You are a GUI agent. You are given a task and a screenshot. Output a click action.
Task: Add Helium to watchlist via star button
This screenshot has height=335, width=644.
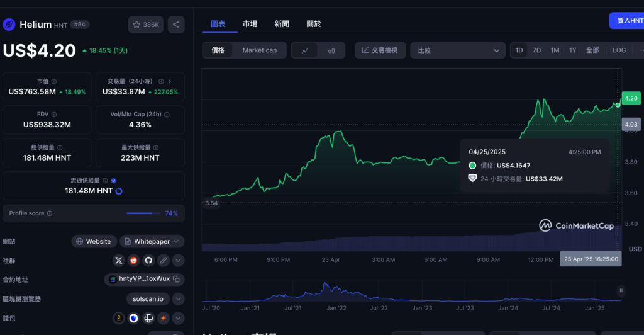pyautogui.click(x=146, y=25)
